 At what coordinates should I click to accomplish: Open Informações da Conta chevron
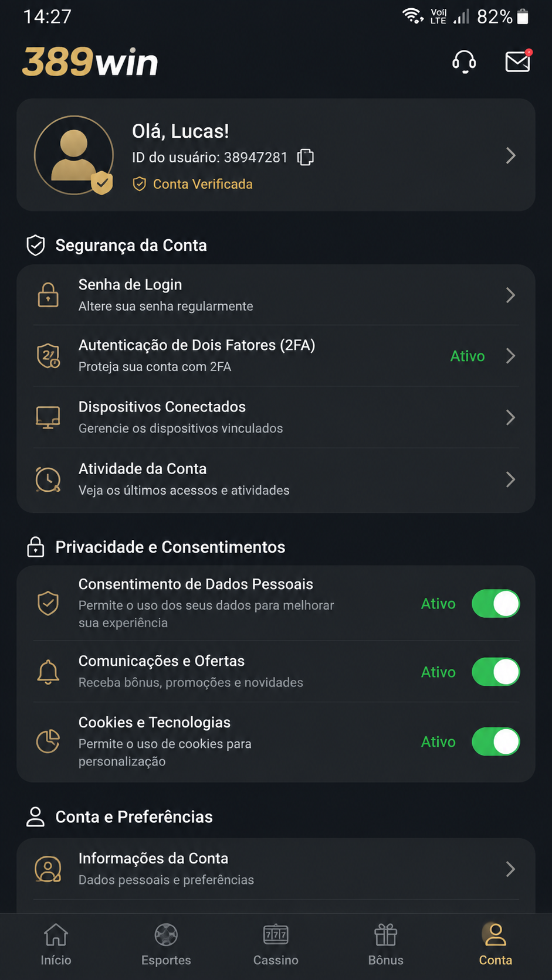coord(510,869)
